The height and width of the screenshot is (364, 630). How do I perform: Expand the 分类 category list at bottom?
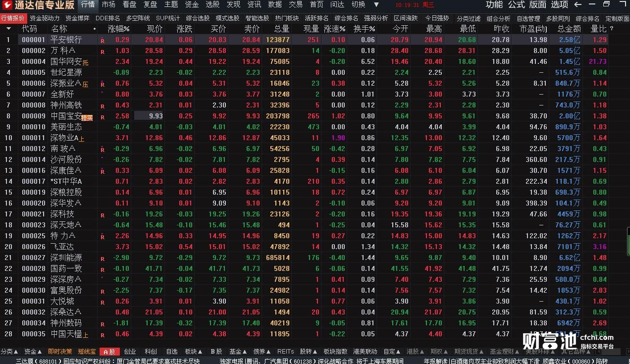tap(10, 352)
